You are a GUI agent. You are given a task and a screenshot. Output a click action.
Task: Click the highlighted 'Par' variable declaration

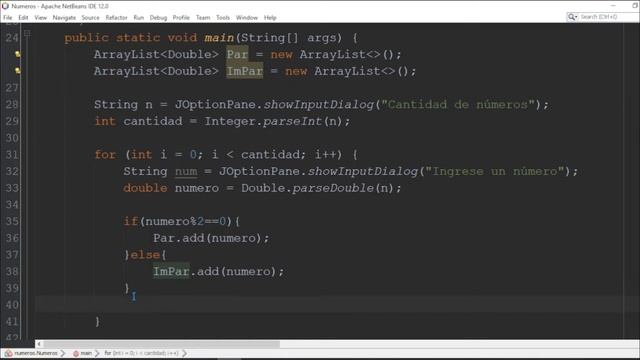tap(237, 54)
